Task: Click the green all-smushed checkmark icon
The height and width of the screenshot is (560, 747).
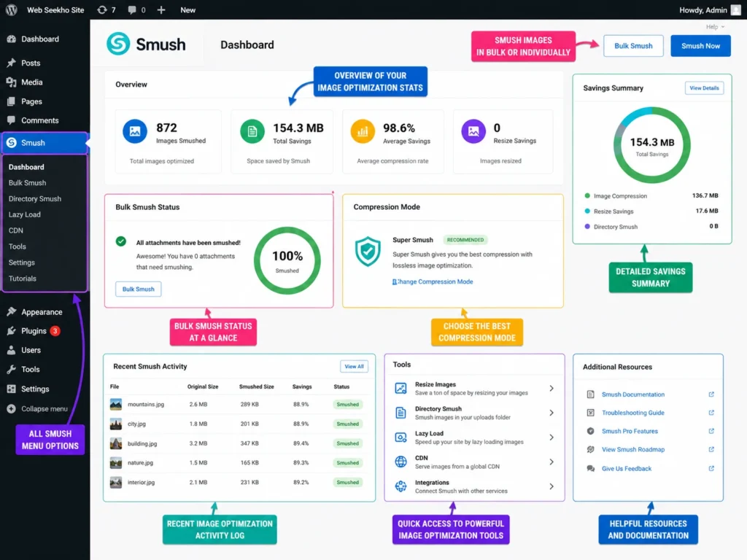Action: pos(121,241)
